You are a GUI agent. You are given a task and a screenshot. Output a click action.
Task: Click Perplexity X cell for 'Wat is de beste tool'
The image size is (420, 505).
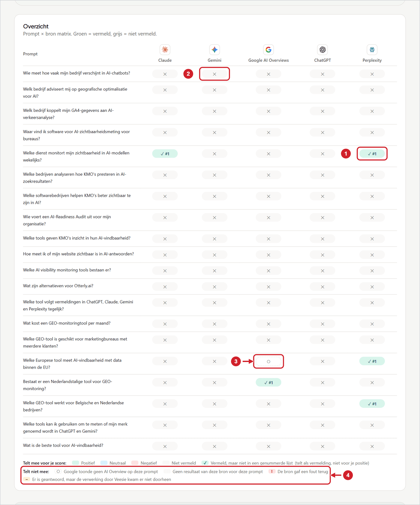(x=372, y=447)
